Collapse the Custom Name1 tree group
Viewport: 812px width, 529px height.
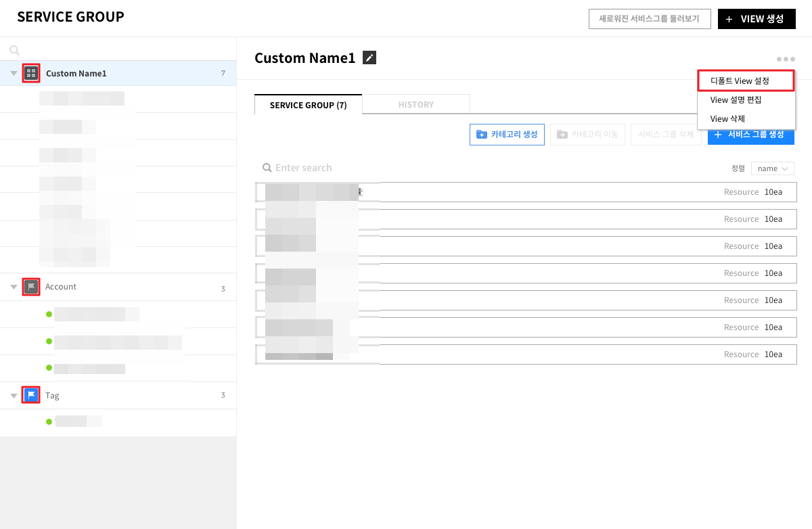pos(14,73)
